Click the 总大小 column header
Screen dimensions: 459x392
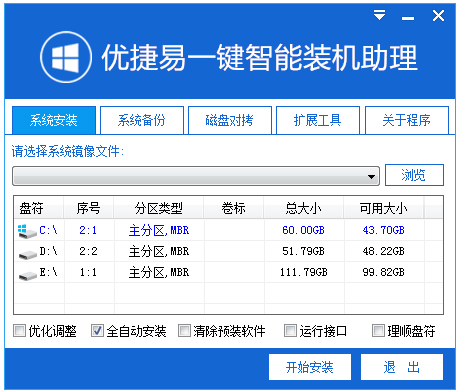coord(304,208)
